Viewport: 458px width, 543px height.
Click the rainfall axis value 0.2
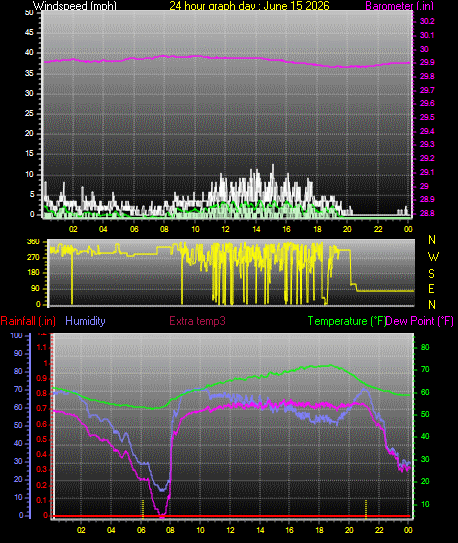[42, 485]
